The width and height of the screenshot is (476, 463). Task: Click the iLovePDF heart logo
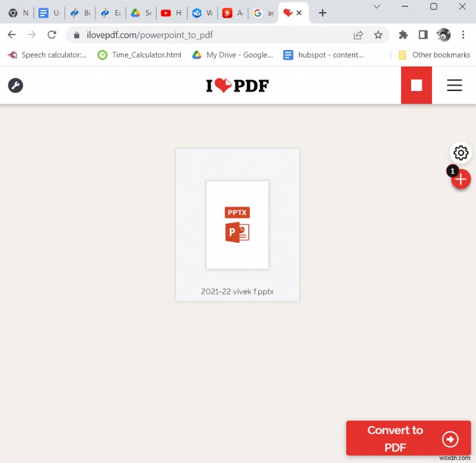(237, 85)
